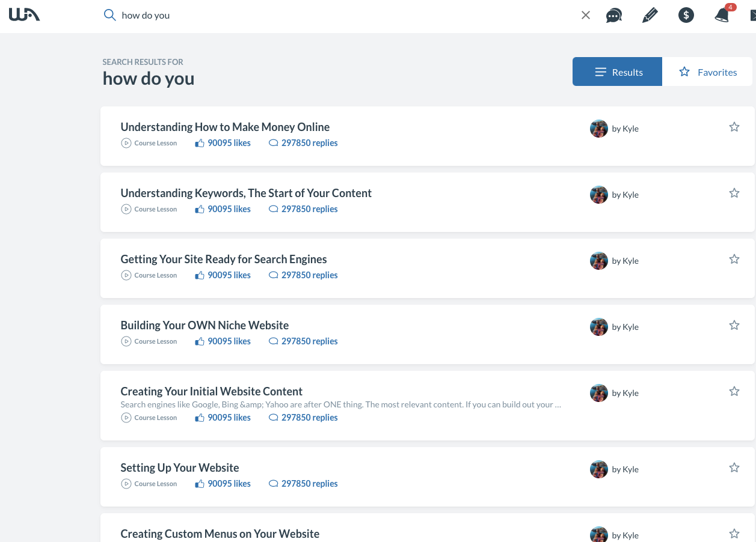The image size is (756, 542).
Task: Click 'by Kyle' on 'Understanding How to Make Money Online'
Action: [625, 129]
